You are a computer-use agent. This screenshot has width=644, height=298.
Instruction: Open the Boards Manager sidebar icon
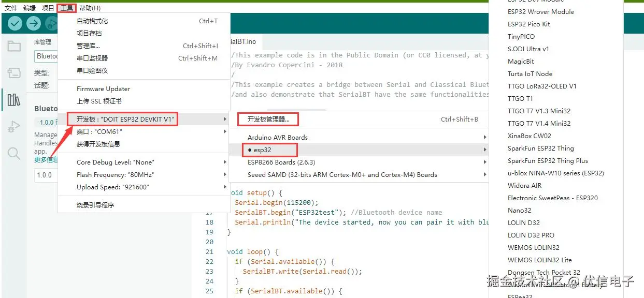coord(14,73)
